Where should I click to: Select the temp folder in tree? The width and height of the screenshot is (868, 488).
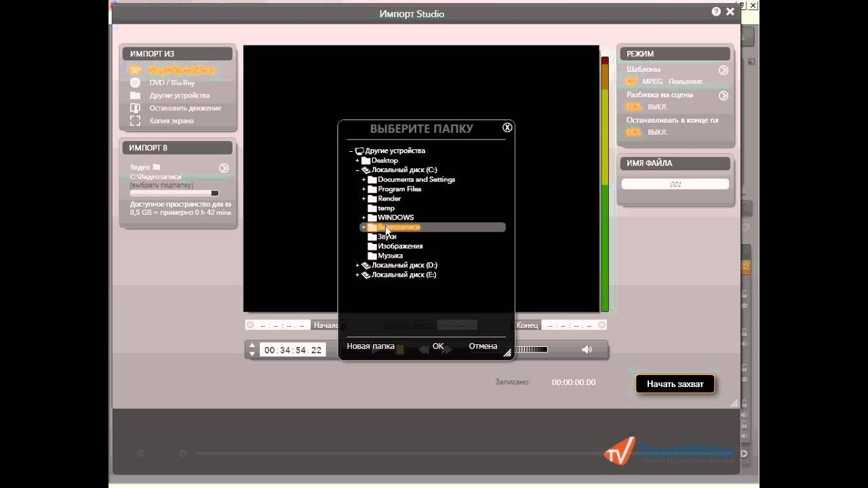386,208
